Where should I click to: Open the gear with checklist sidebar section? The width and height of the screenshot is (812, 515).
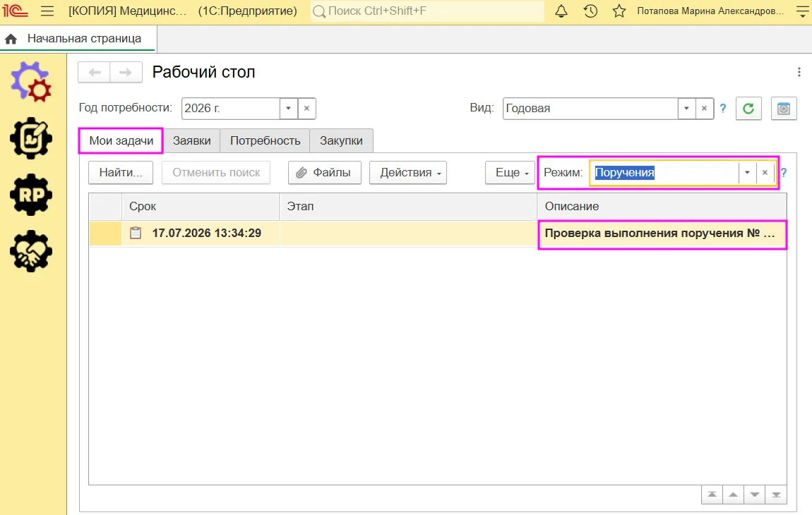click(31, 138)
